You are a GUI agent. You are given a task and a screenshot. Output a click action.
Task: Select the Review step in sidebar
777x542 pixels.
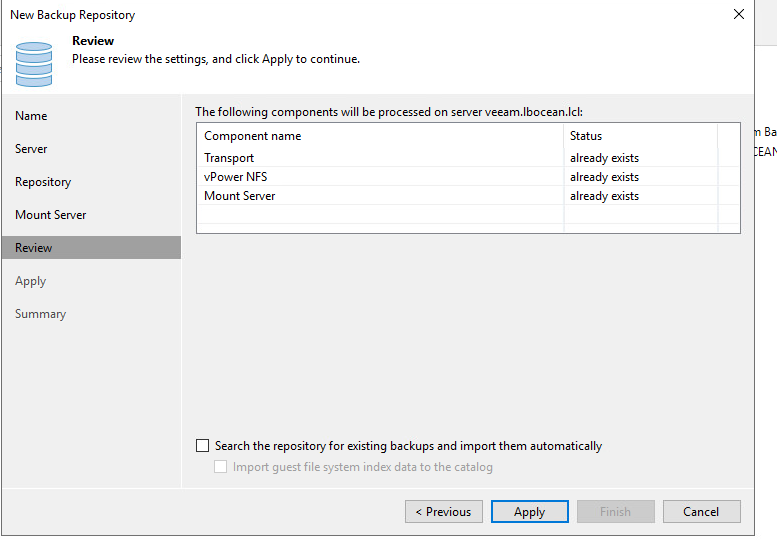coord(34,248)
